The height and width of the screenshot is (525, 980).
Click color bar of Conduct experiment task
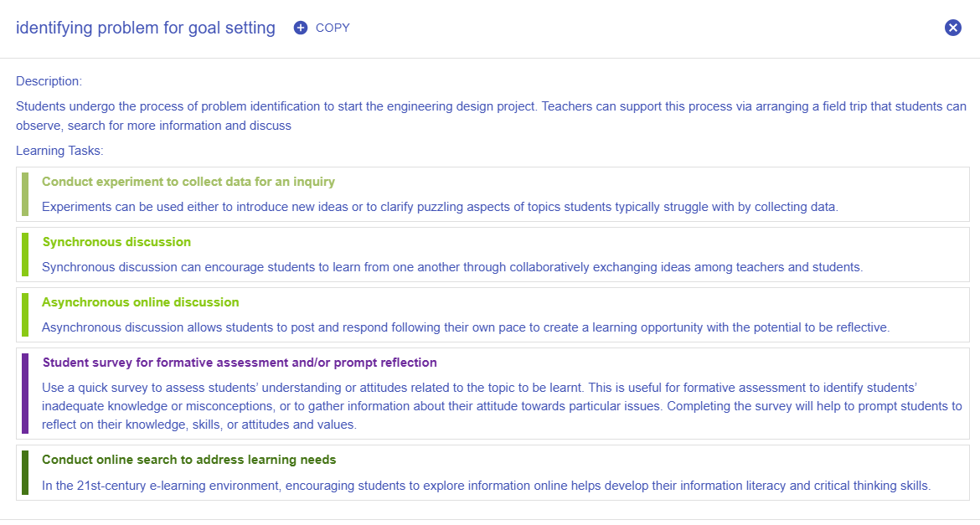(25, 194)
